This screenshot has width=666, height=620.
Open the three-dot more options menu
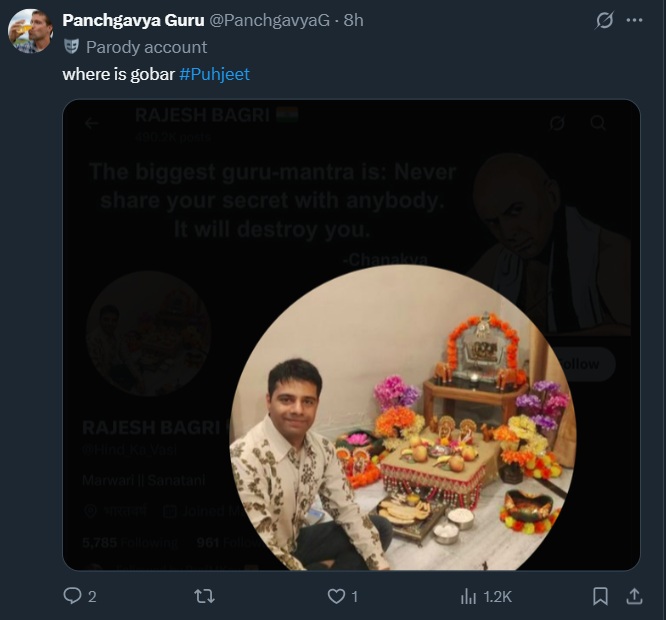[634, 21]
